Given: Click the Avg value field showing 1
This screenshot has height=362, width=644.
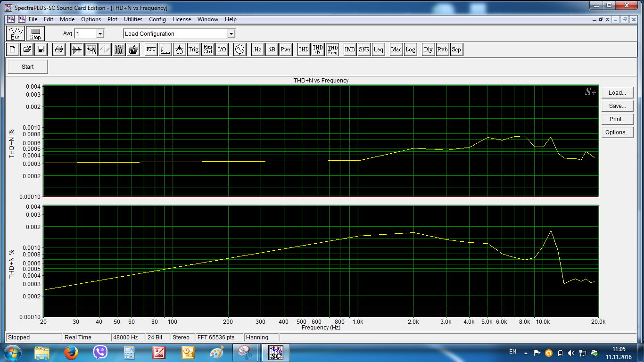Looking at the screenshot, I should [85, 34].
